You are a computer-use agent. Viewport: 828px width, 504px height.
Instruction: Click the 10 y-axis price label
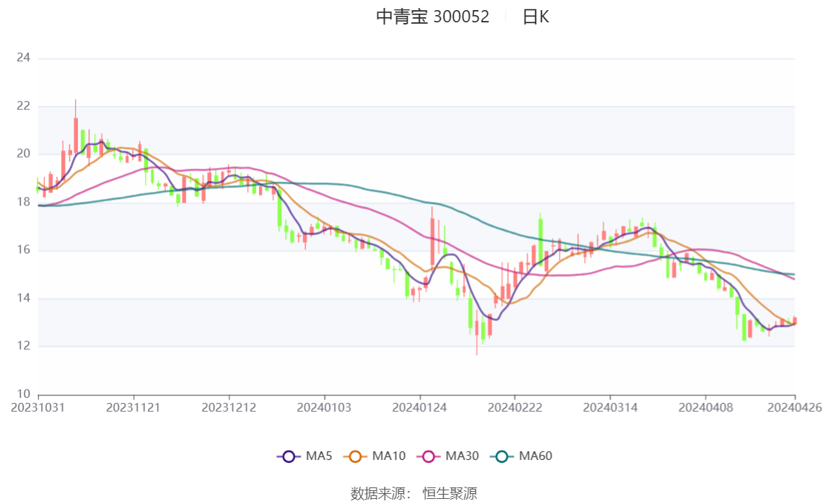pyautogui.click(x=23, y=394)
